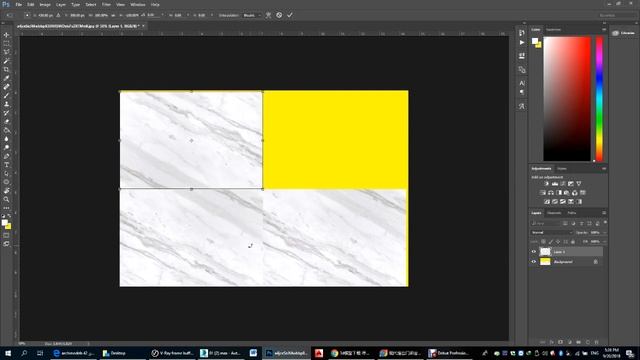Hide Layer 1 using its eye icon
Viewport: 640px width, 360px height.
pyautogui.click(x=533, y=252)
